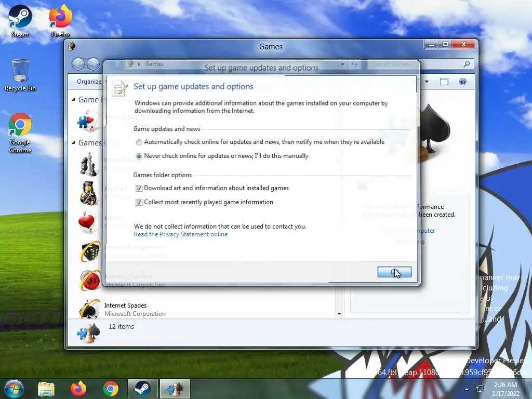The image size is (532, 399).
Task: Collapse the Game Providers group
Action: tap(74, 99)
